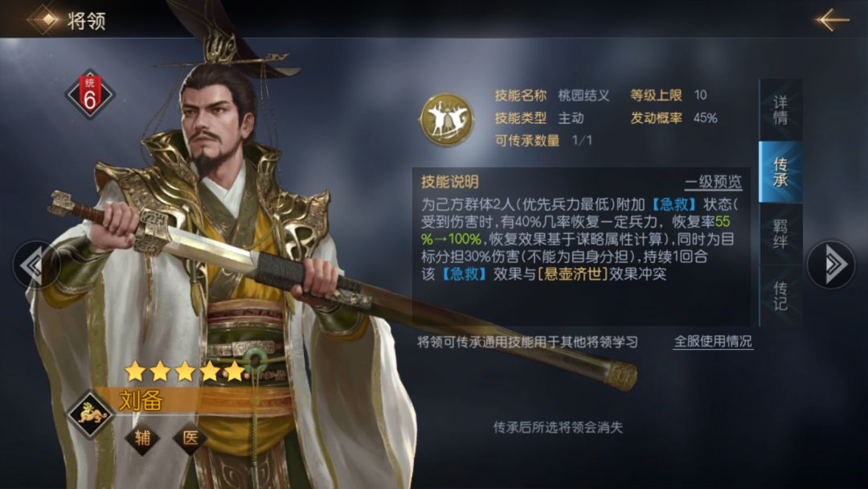The image size is (868, 489).
Task: Open the 详情 details tab
Action: click(x=780, y=109)
